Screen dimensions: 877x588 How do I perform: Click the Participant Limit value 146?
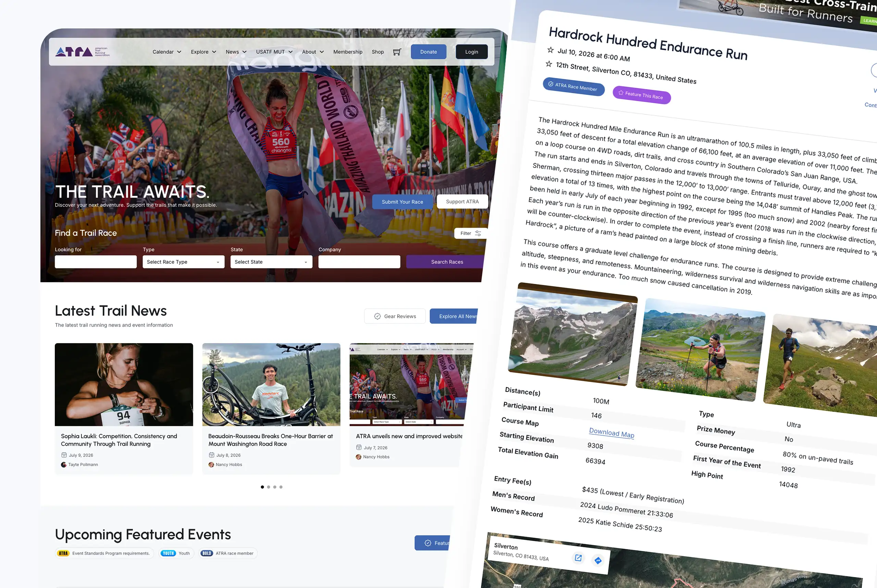pos(596,415)
